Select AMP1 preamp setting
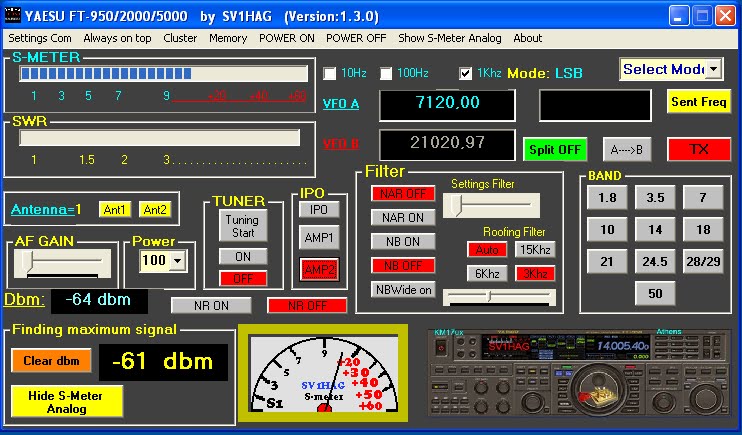The height and width of the screenshot is (435, 742). click(x=319, y=237)
